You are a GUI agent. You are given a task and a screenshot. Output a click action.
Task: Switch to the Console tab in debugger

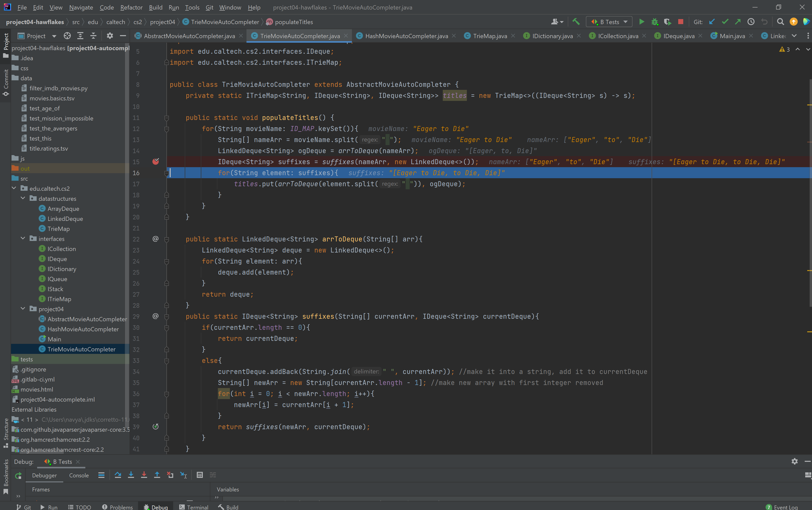(x=79, y=475)
